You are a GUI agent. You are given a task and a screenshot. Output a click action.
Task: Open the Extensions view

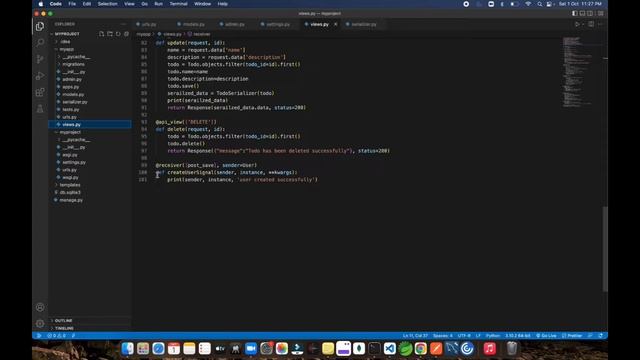[x=40, y=92]
